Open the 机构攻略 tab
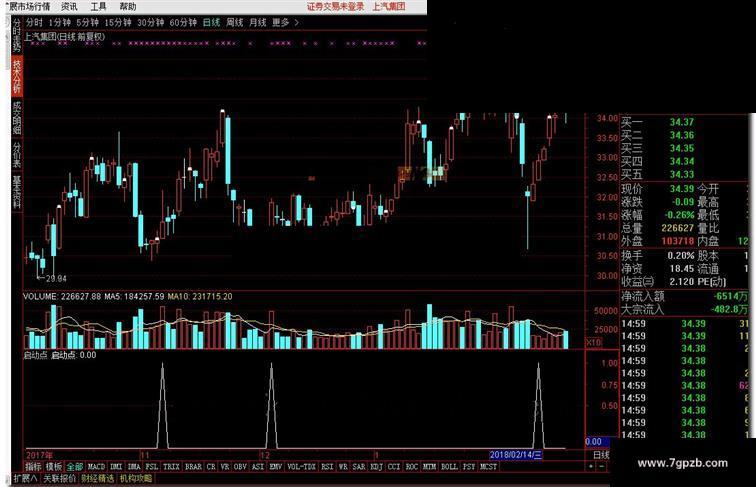 click(x=136, y=478)
